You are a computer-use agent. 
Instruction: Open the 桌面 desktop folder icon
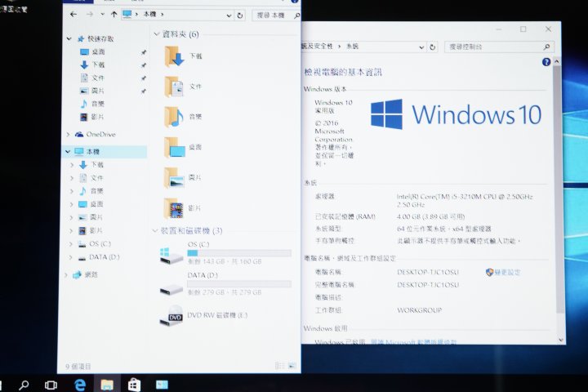[175, 147]
